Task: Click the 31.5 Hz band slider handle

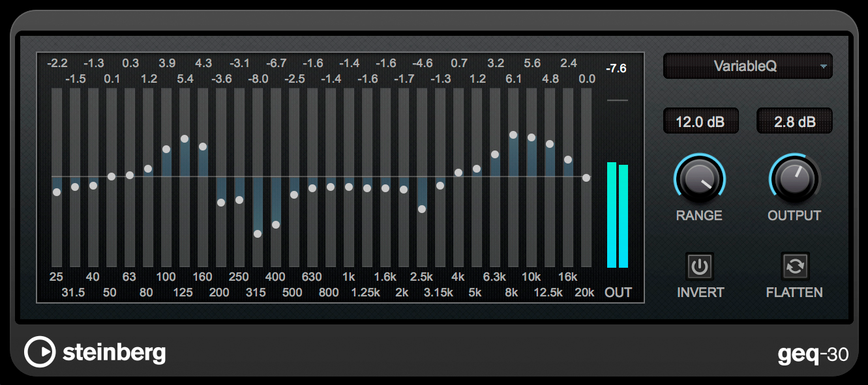Action: point(75,187)
